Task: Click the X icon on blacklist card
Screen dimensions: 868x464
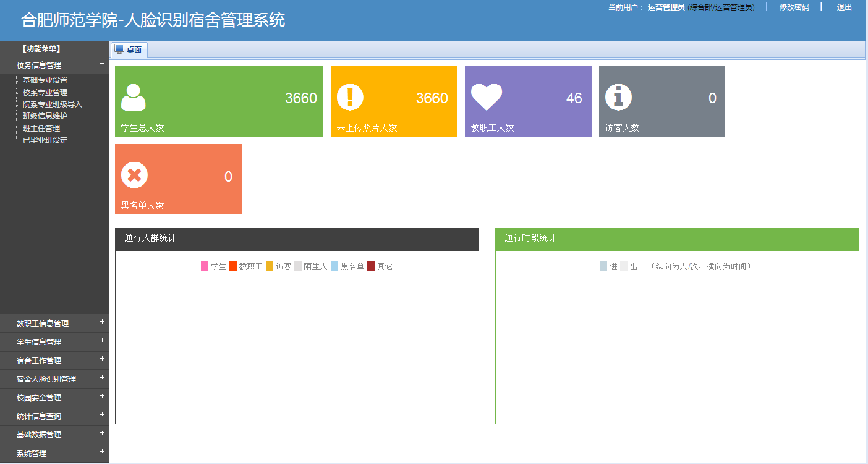Action: point(134,175)
